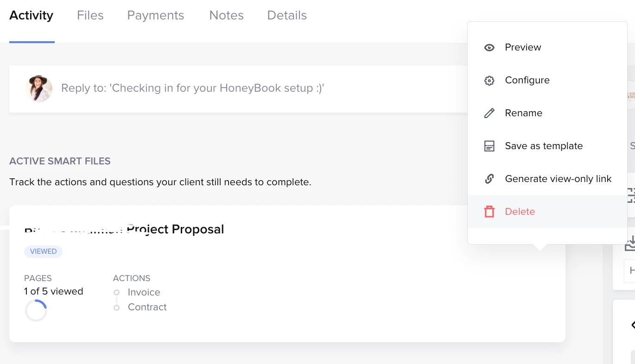Select Rename from the context menu
635x364 pixels.
pos(523,113)
